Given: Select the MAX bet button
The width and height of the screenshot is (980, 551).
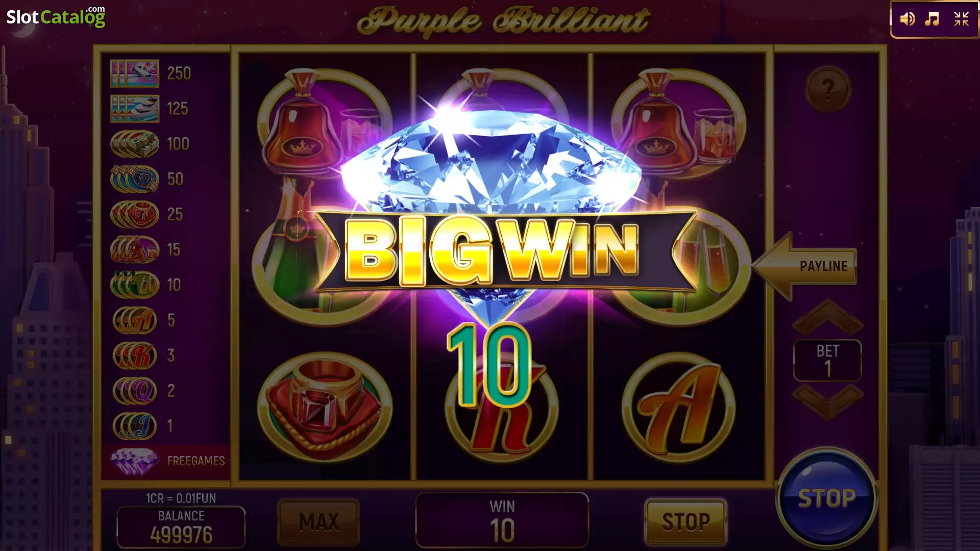Looking at the screenshot, I should coord(318,522).
